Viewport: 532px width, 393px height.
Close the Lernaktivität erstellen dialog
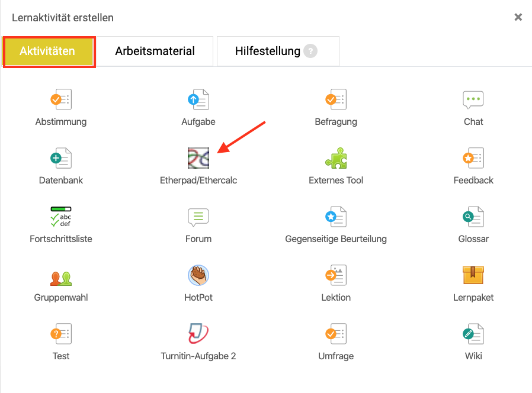coord(518,18)
